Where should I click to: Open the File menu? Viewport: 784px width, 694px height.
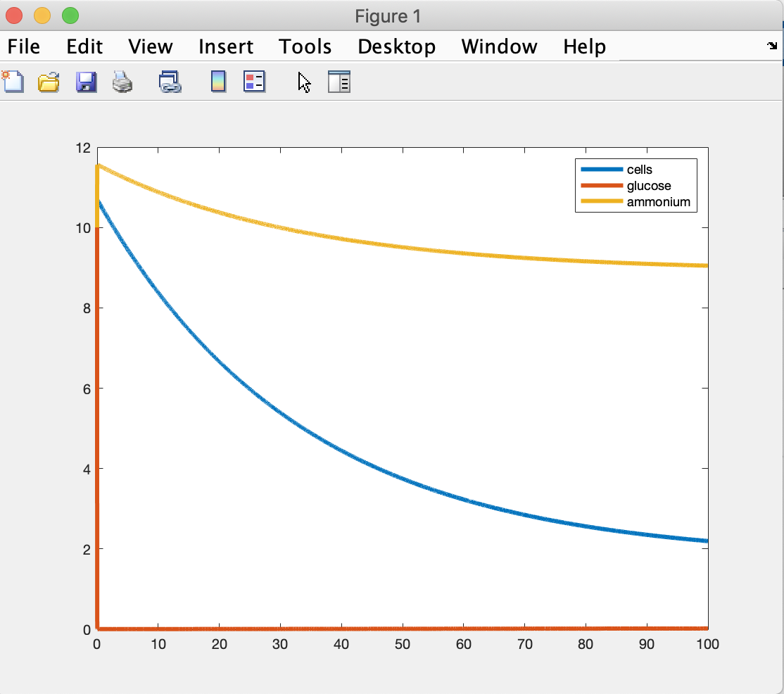tap(24, 47)
